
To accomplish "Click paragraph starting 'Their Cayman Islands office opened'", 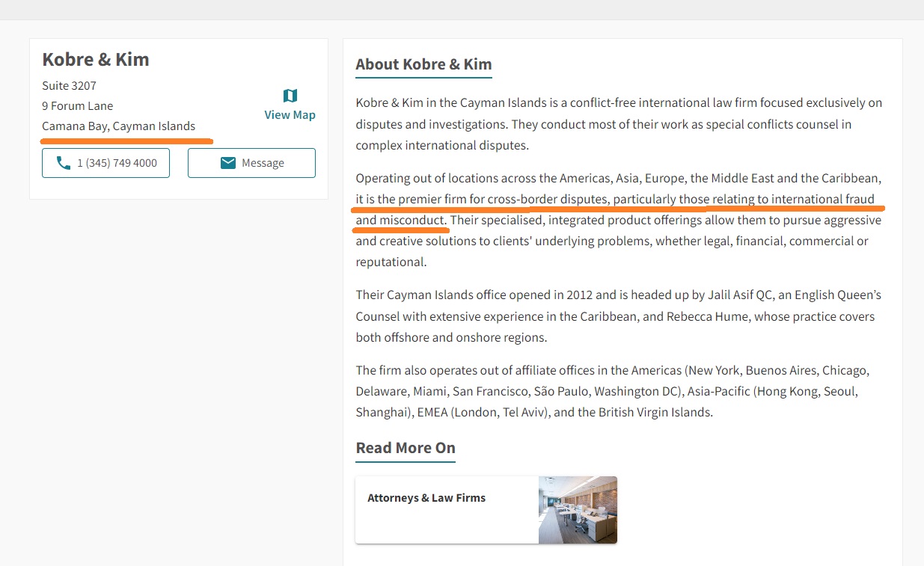I will point(619,316).
